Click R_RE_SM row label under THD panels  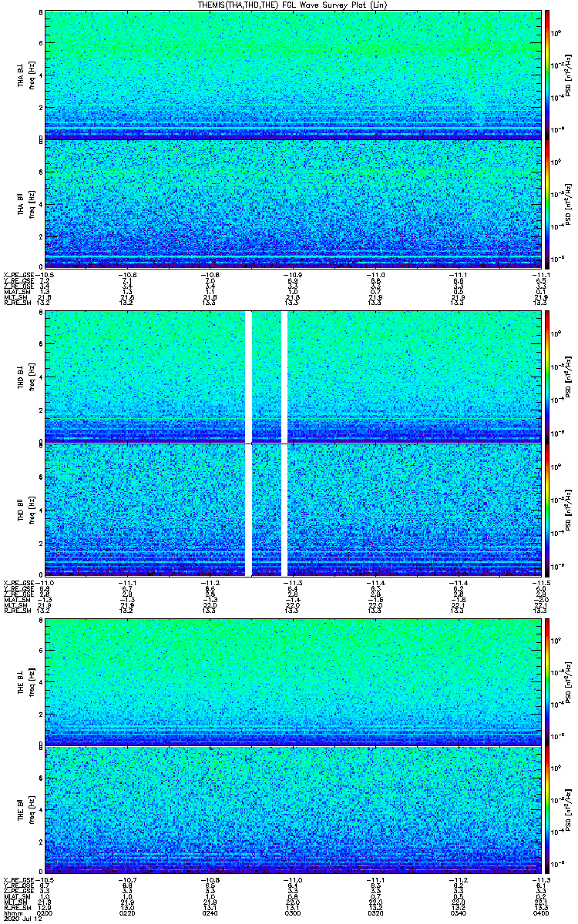(16, 611)
